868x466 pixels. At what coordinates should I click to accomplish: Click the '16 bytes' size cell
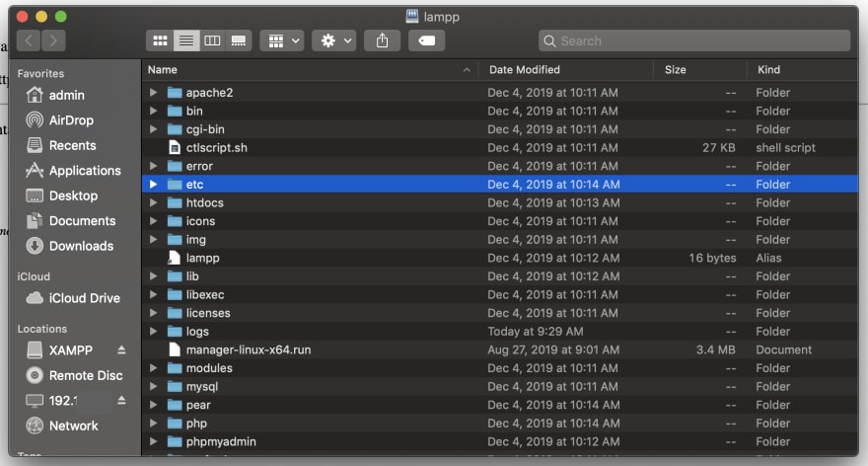coord(712,258)
